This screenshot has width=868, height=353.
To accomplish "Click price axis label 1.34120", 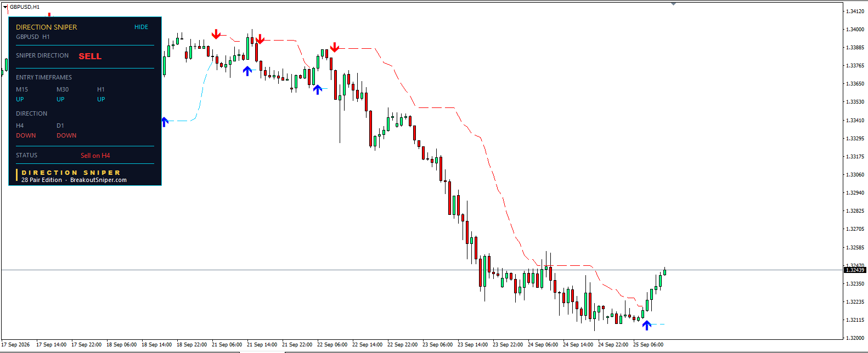I will (x=855, y=11).
